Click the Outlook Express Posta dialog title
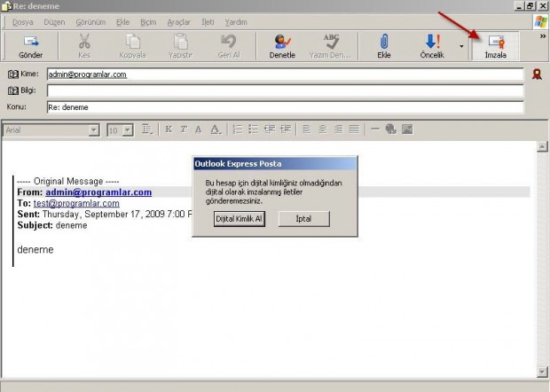550x392 pixels. pos(238,164)
